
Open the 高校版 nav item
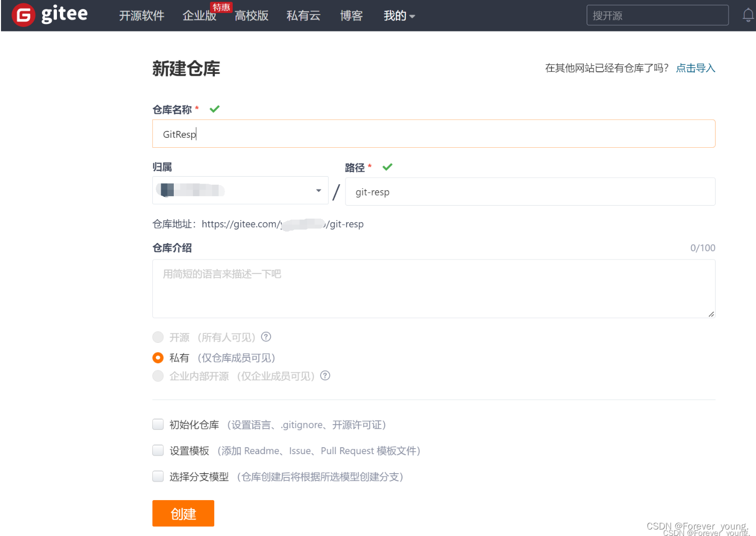click(x=252, y=16)
